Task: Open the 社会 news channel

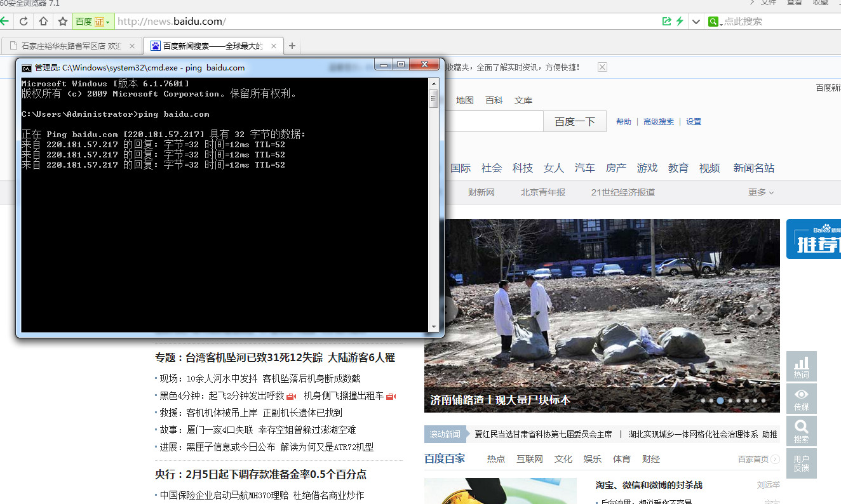Action: tap(492, 168)
